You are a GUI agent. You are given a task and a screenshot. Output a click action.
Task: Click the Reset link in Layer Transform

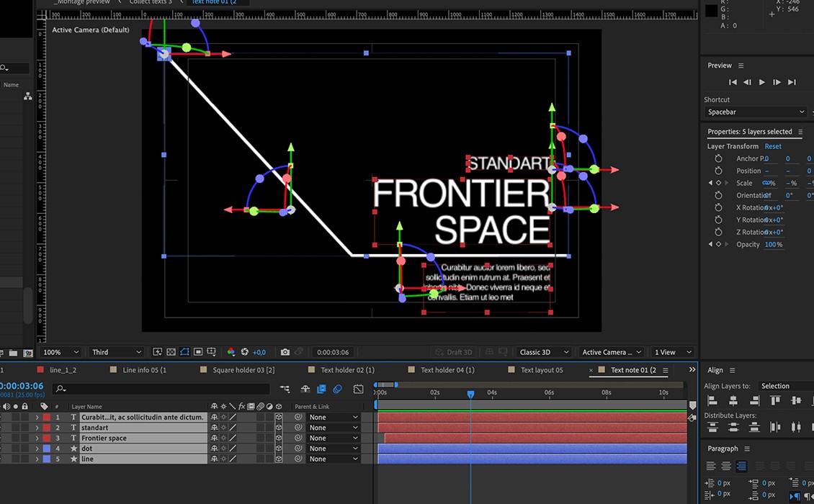772,146
